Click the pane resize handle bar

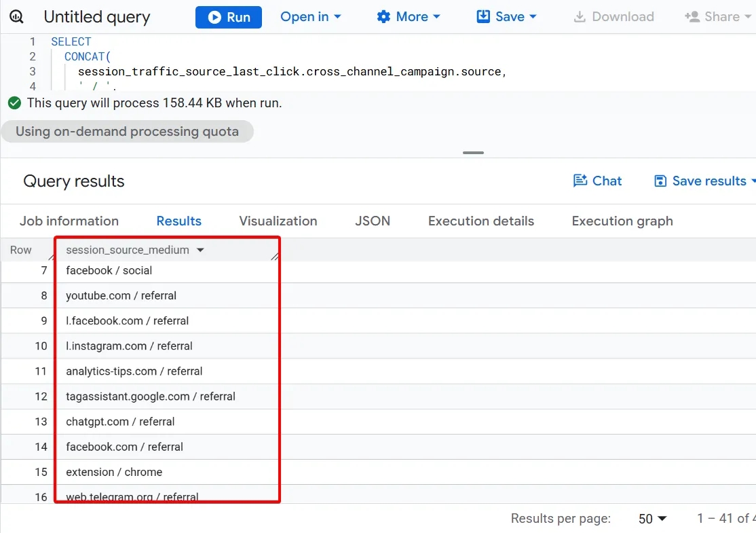(473, 152)
